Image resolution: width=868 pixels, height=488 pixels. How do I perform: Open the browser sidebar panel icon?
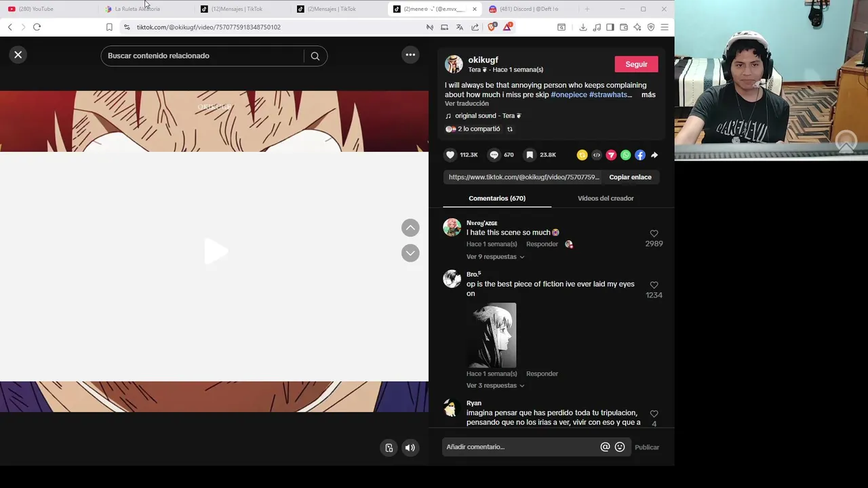[610, 27]
